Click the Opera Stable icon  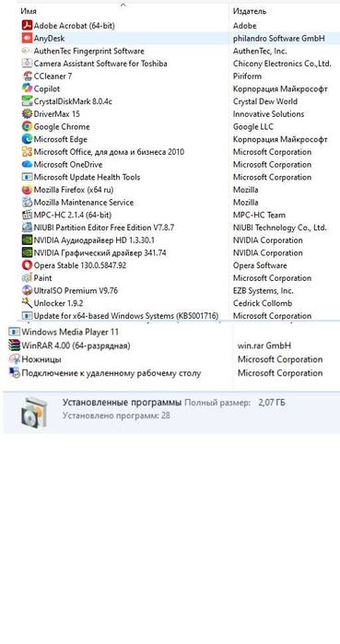27,265
